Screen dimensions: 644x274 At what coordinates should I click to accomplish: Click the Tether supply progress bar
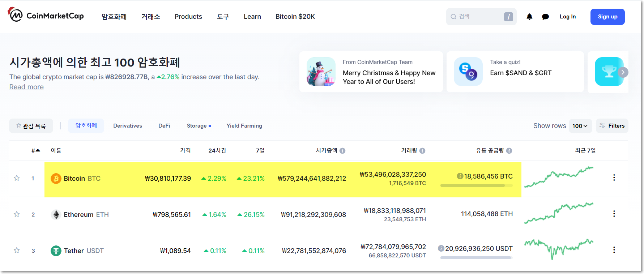pyautogui.click(x=476, y=258)
